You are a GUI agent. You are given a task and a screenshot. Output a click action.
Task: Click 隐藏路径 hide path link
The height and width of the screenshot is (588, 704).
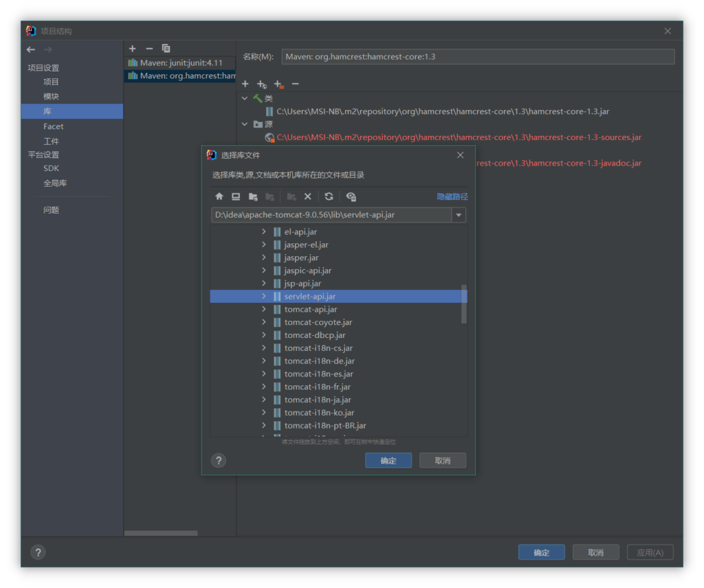coord(452,196)
